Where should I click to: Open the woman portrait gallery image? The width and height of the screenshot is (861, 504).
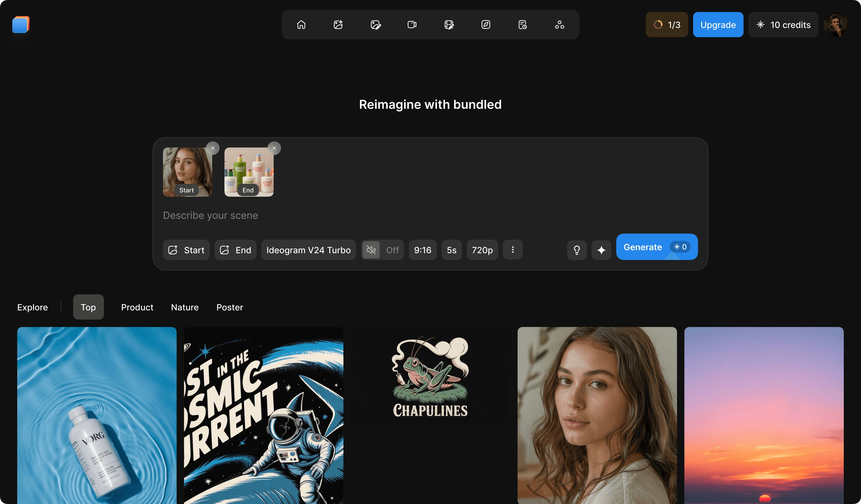tap(597, 415)
